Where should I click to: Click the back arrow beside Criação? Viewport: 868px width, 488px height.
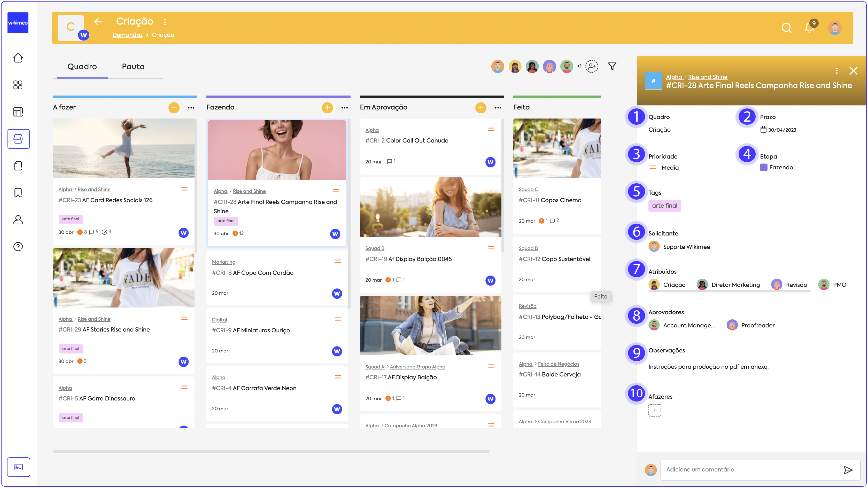[x=98, y=22]
